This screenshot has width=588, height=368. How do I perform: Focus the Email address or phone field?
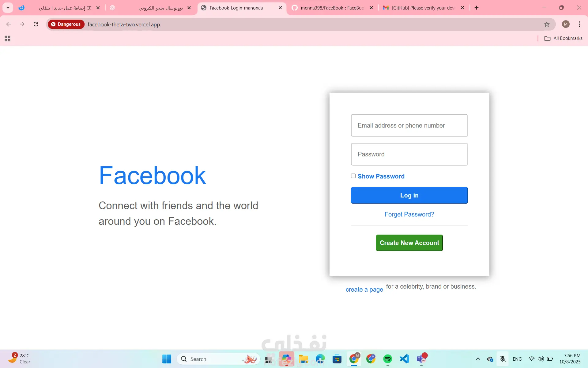pos(409,125)
